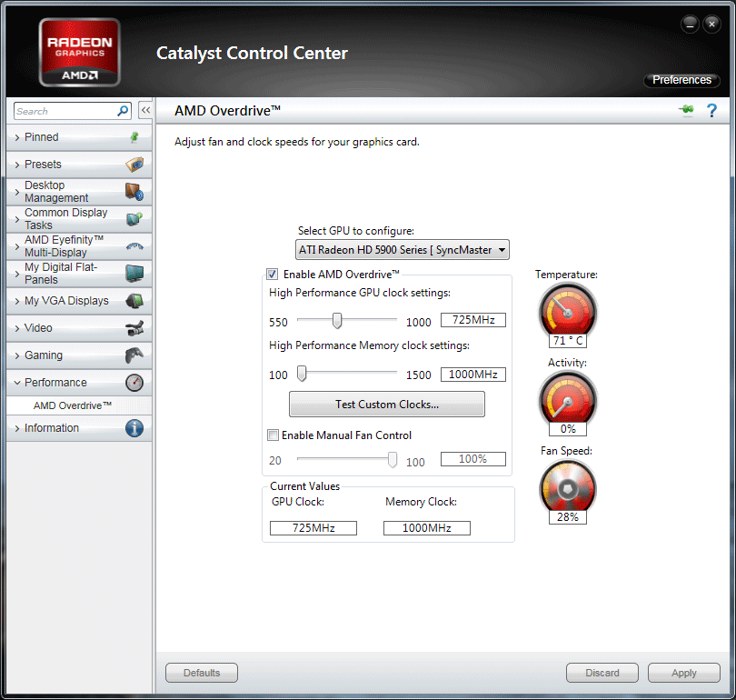The width and height of the screenshot is (736, 700).
Task: Expand the Information section
Action: click(x=79, y=428)
